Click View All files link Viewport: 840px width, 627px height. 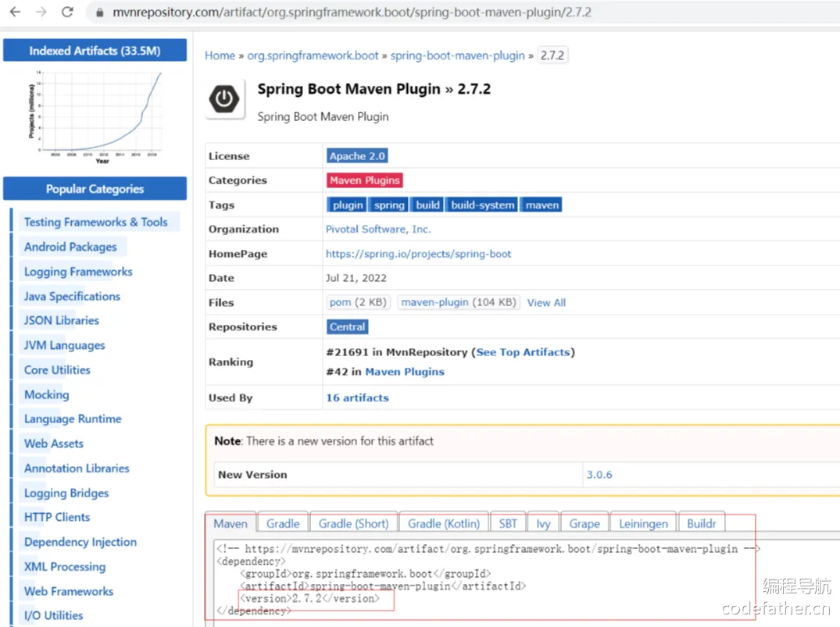point(546,302)
